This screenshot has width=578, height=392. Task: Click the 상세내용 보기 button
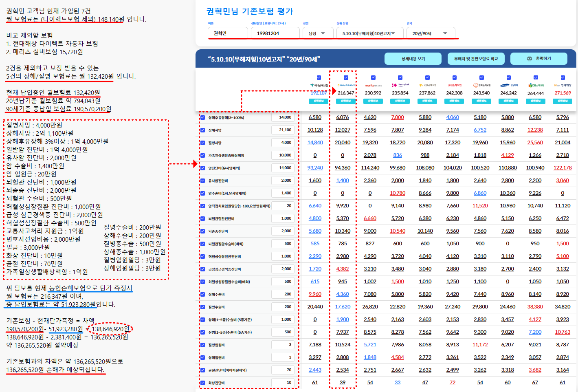[413, 59]
